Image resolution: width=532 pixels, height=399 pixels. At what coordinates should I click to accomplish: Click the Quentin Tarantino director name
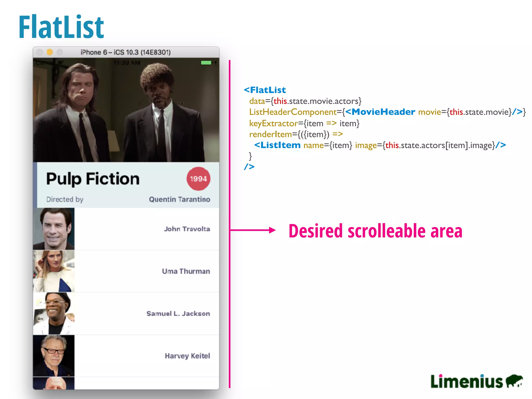point(179,199)
